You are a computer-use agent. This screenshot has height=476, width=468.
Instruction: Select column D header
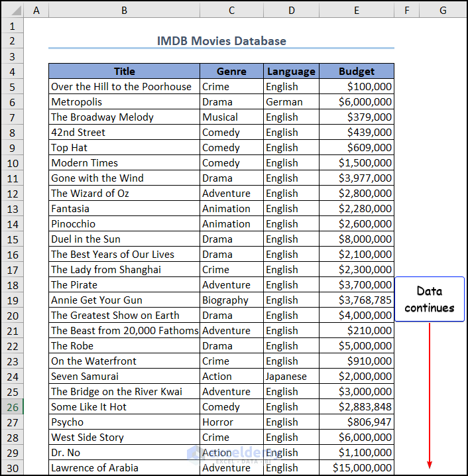tap(292, 11)
